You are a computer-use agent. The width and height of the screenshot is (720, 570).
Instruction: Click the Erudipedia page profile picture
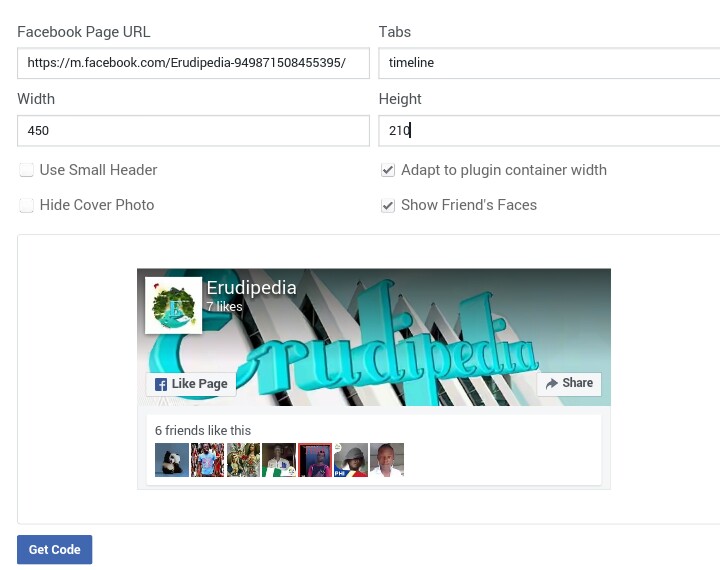click(173, 305)
